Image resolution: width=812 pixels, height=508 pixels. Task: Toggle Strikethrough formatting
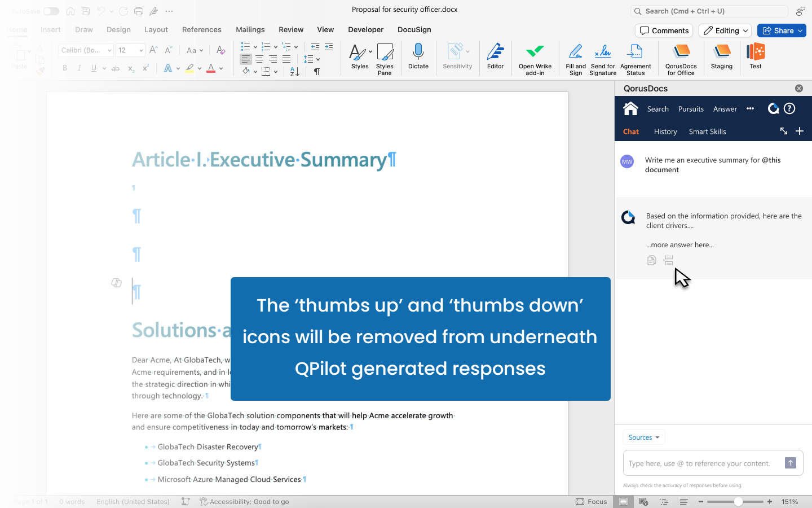[116, 68]
